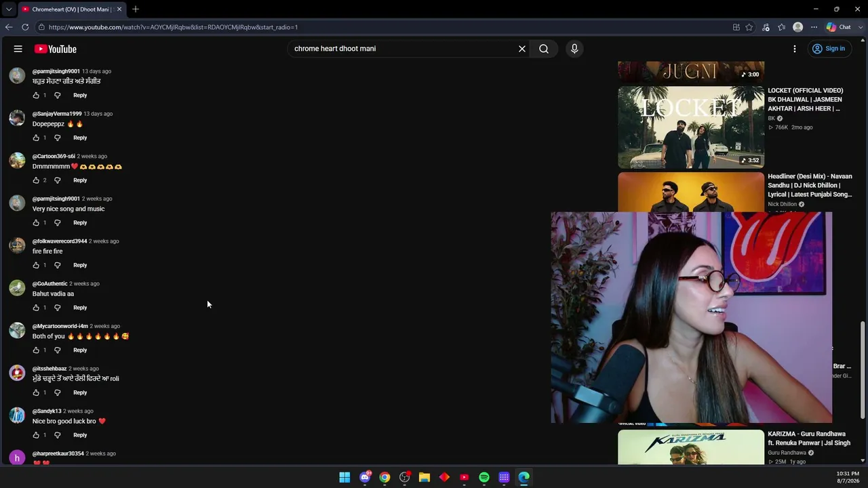Click @itsshehbaaz profile avatar

pos(17,373)
